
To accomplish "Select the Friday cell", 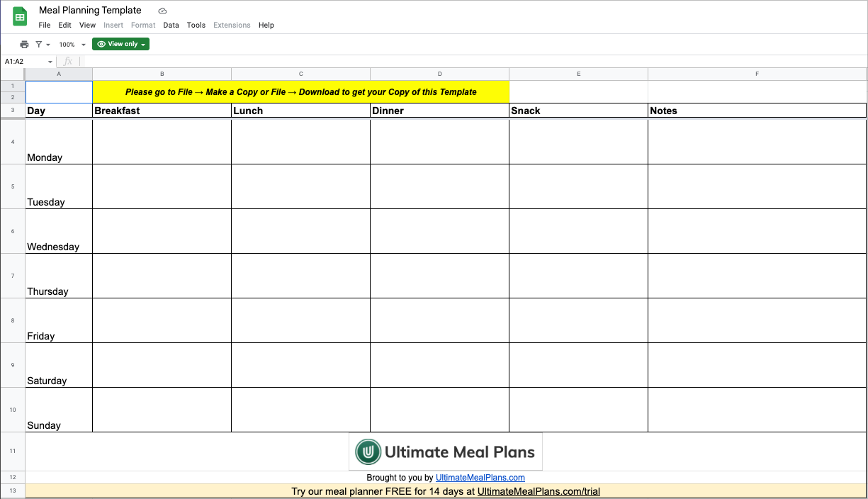I will click(x=59, y=320).
